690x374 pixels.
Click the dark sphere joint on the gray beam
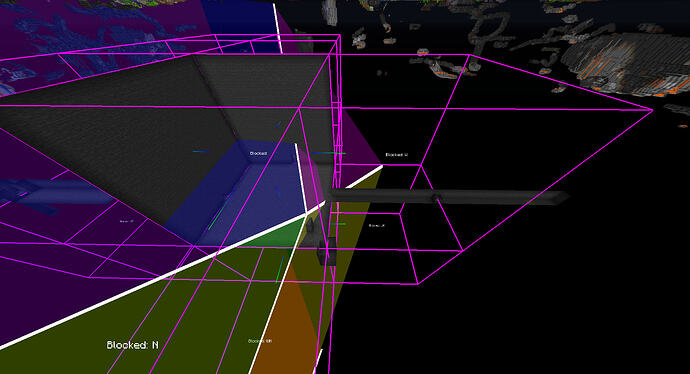[x=436, y=198]
